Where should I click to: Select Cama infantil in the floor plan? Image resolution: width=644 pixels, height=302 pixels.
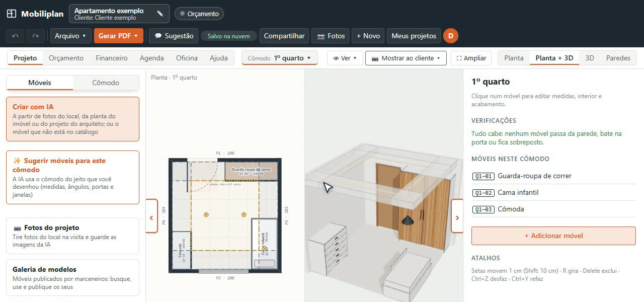coord(264,244)
